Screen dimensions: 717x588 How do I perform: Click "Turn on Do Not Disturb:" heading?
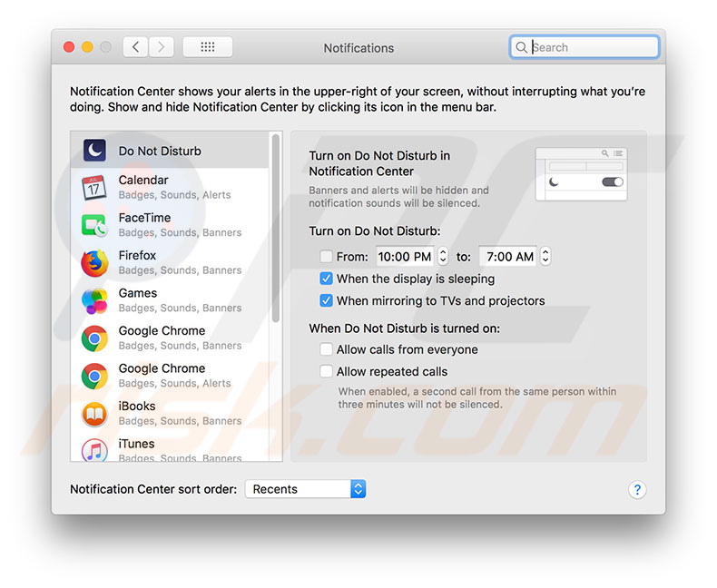[x=375, y=230]
